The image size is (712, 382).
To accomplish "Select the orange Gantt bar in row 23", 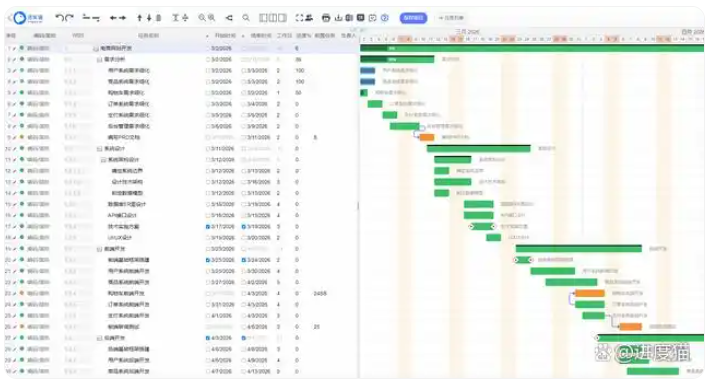I will pos(590,293).
